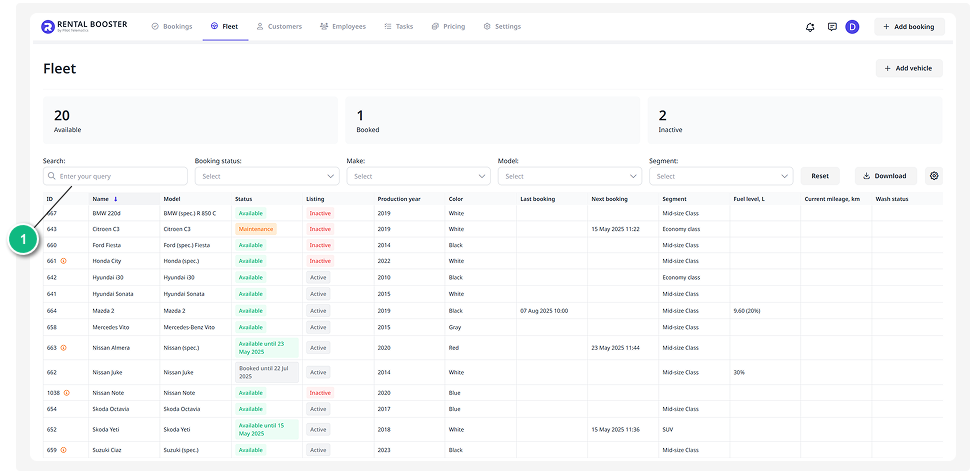Click warning icon beside ID 661
Viewport: 973px width, 474px height.
[x=64, y=261]
